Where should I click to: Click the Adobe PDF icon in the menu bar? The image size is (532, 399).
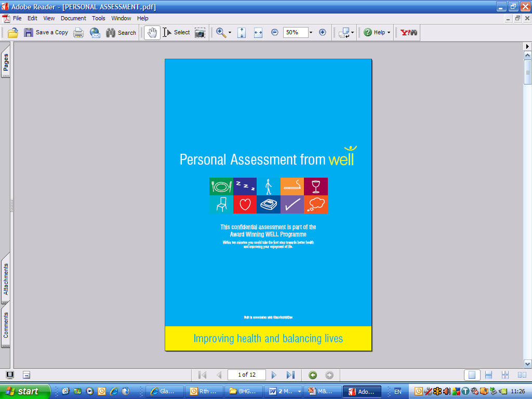[x=6, y=18]
